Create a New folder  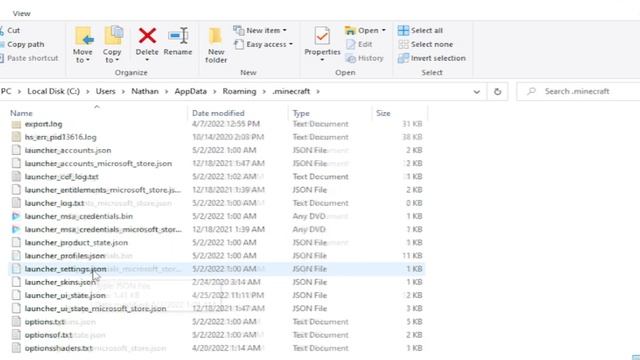tap(216, 45)
